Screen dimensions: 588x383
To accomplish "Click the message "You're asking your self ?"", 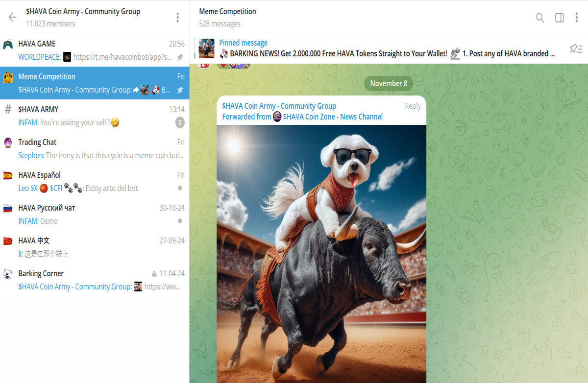I will 80,123.
